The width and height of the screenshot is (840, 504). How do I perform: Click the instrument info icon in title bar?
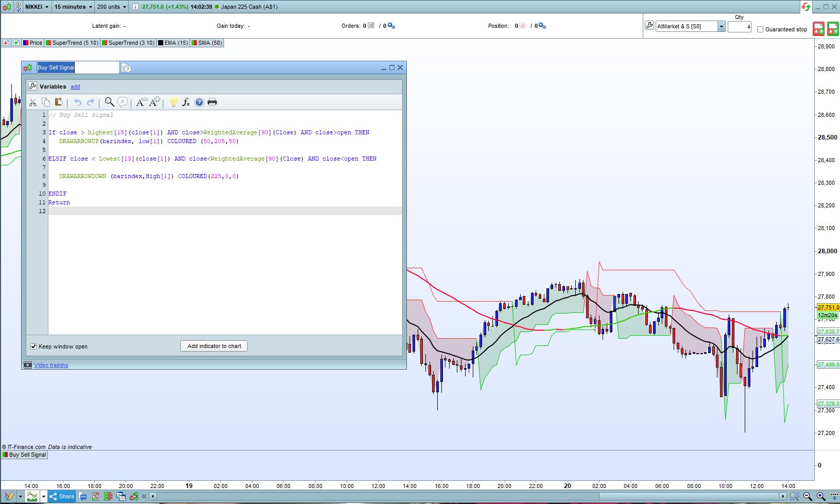[135, 7]
